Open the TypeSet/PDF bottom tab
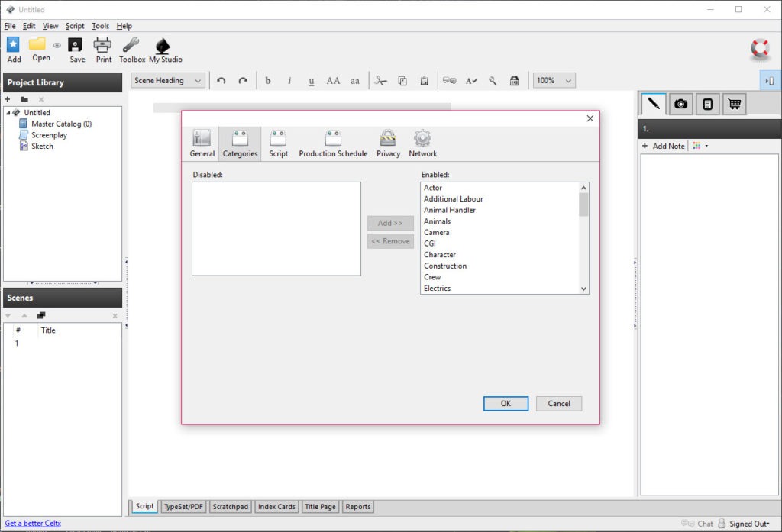This screenshot has width=782, height=532. click(x=183, y=507)
